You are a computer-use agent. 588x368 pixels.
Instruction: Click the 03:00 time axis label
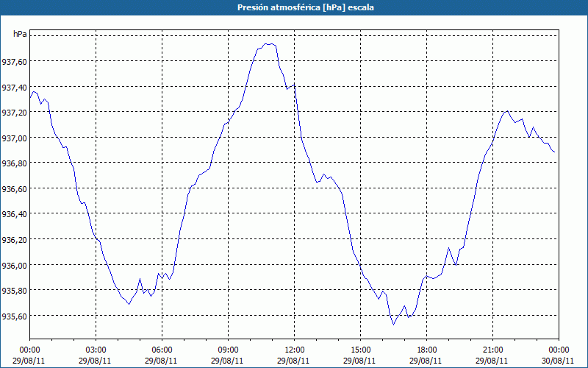(96, 350)
